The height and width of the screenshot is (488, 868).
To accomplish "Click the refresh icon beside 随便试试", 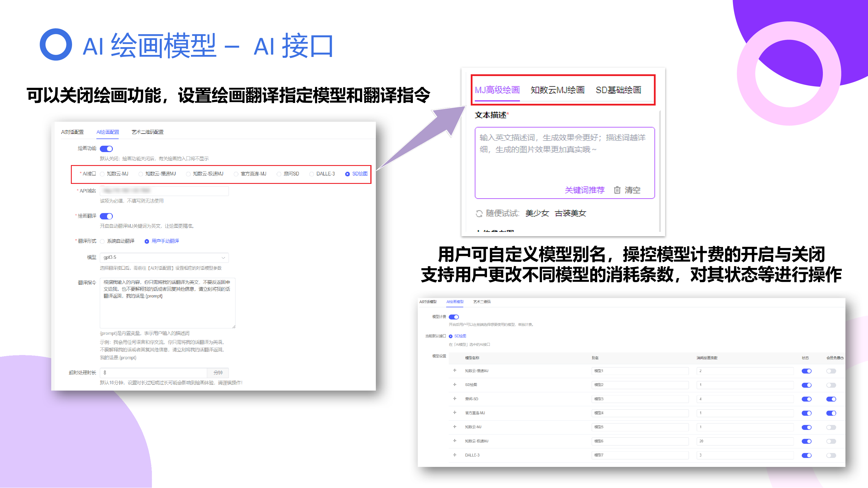I will pyautogui.click(x=479, y=214).
